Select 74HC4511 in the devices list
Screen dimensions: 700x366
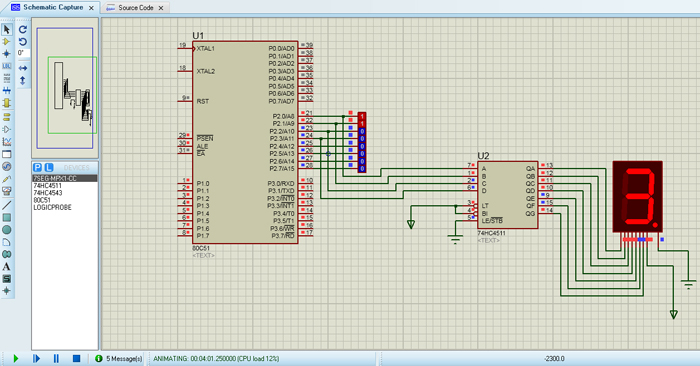[x=48, y=186]
